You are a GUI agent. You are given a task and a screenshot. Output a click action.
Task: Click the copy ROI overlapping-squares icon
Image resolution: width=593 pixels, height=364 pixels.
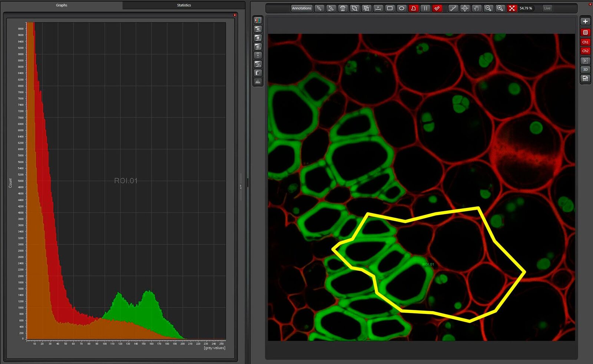pyautogui.click(x=355, y=8)
